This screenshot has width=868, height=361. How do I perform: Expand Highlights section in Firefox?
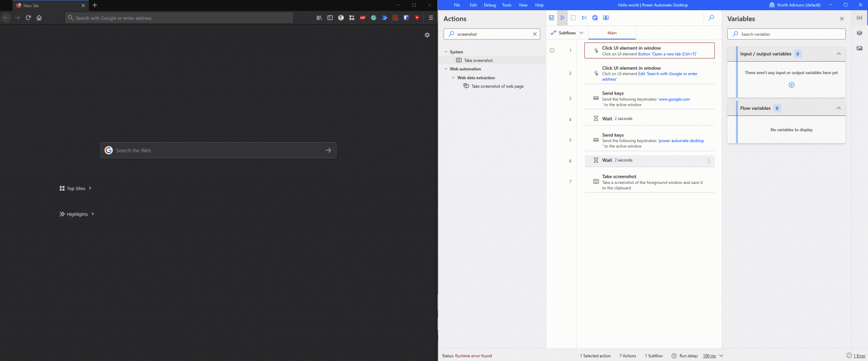(x=93, y=214)
